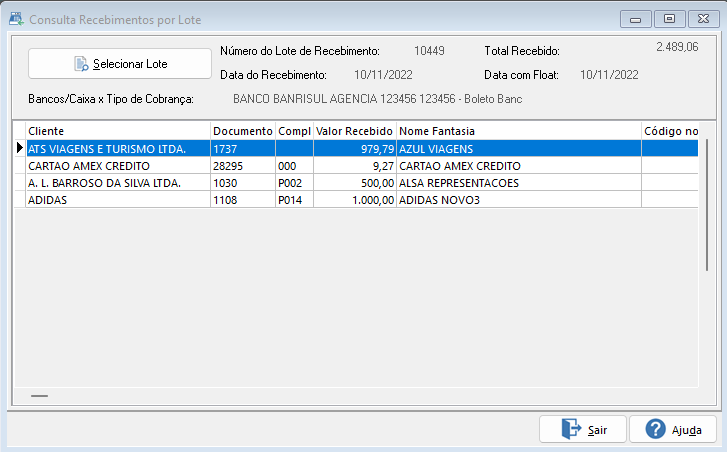Click the Total Recebido value 2.489,06

[677, 47]
